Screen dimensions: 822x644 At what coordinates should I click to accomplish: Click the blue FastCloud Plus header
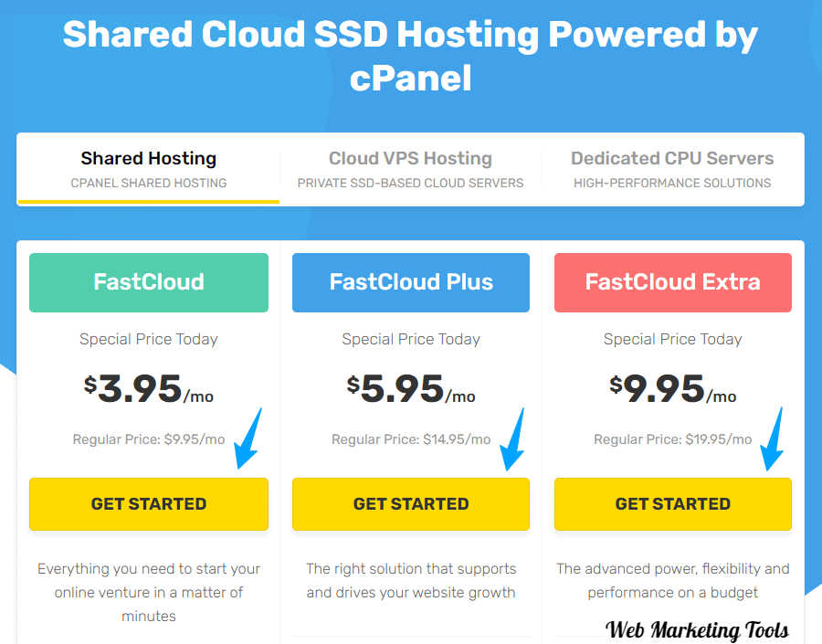tap(411, 282)
